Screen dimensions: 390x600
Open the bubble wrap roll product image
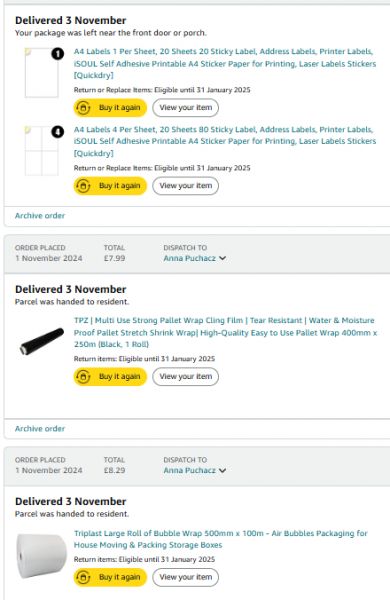point(42,556)
